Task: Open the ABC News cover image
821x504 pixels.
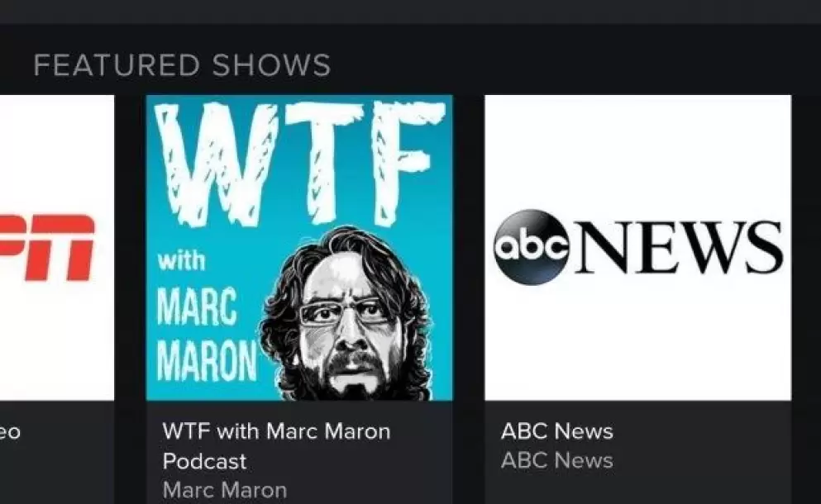Action: pyautogui.click(x=637, y=248)
